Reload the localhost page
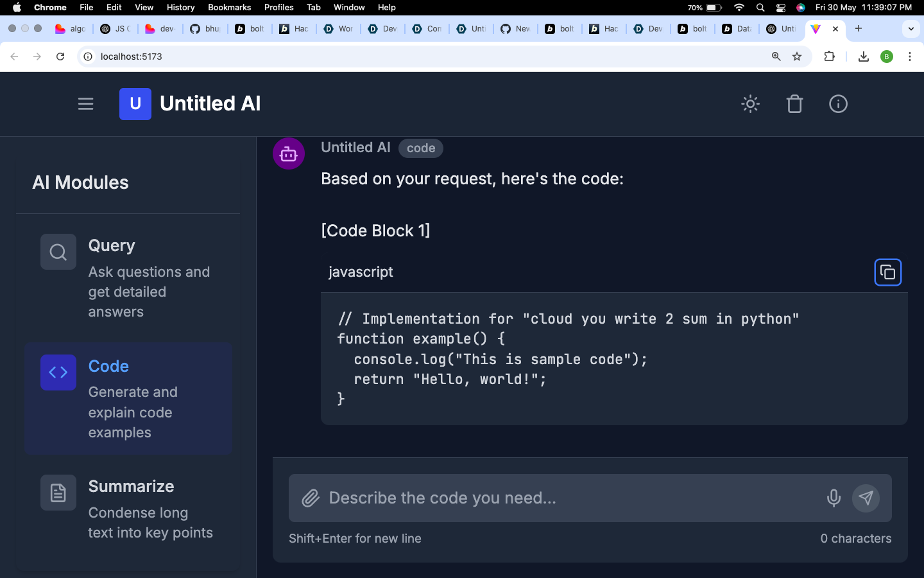Screen dimensions: 924x578 coord(60,57)
